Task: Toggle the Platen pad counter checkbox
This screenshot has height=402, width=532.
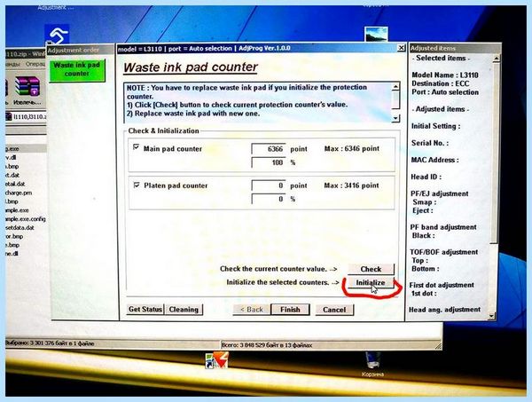Action: click(x=137, y=185)
